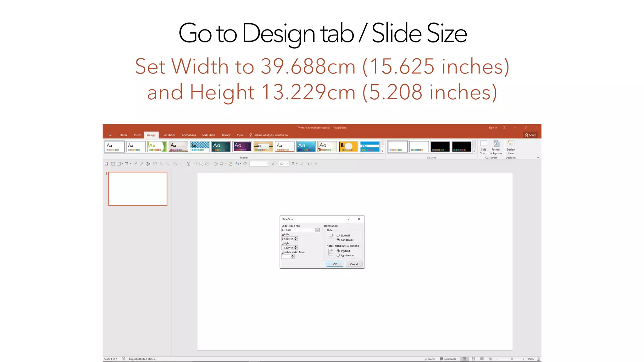Image resolution: width=644 pixels, height=362 pixels.
Task: Switch to Reading View icon
Action: (x=482, y=359)
